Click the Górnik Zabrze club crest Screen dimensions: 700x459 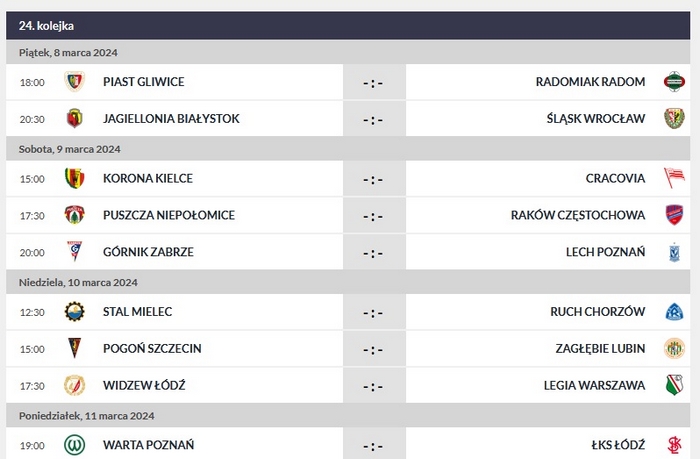point(74,251)
